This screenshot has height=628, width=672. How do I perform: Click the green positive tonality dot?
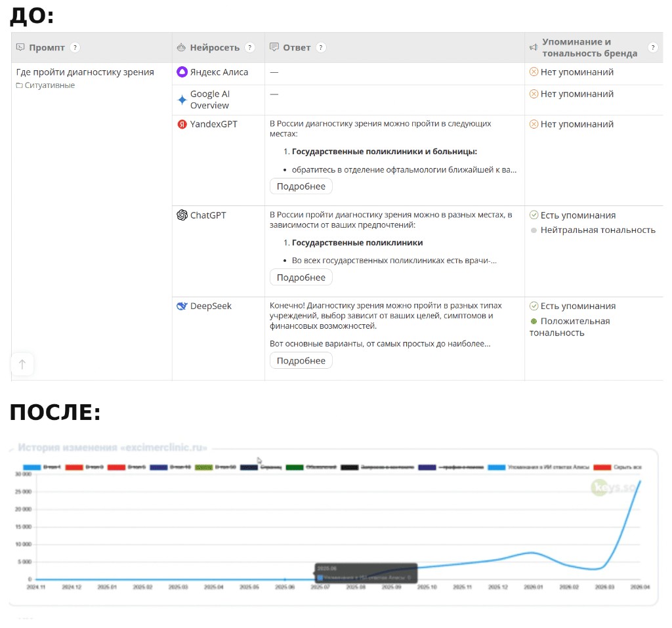tap(534, 322)
